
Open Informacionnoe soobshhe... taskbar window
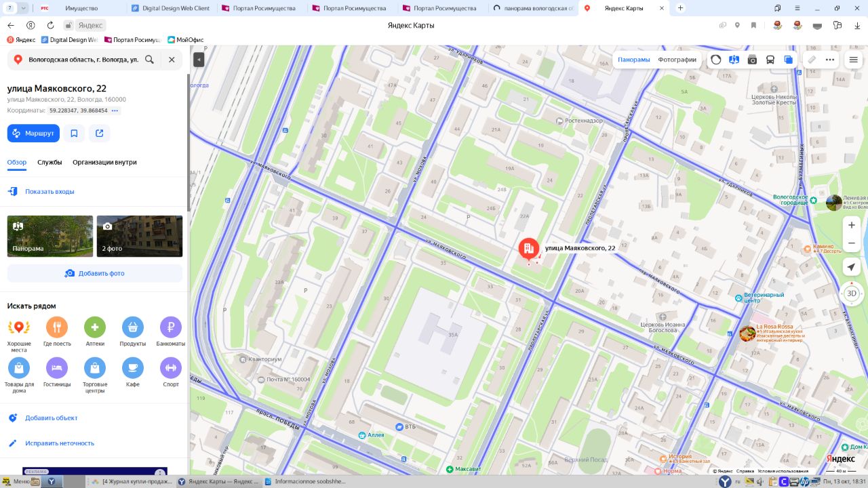pos(306,482)
